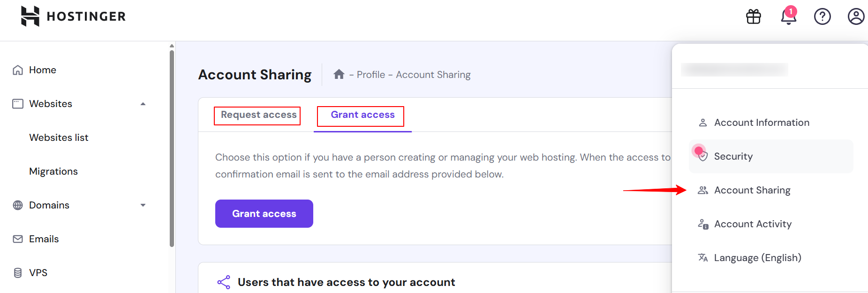Open notifications bell icon
The width and height of the screenshot is (868, 293).
(x=788, y=16)
